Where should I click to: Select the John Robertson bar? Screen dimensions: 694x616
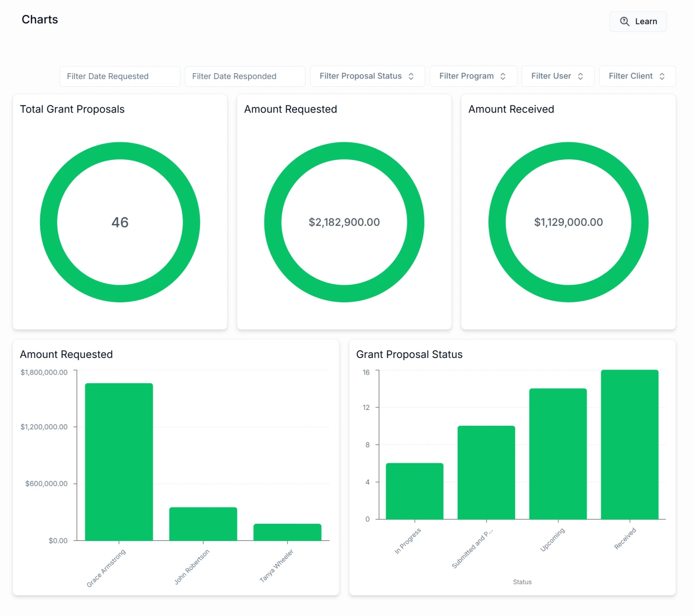click(x=203, y=523)
